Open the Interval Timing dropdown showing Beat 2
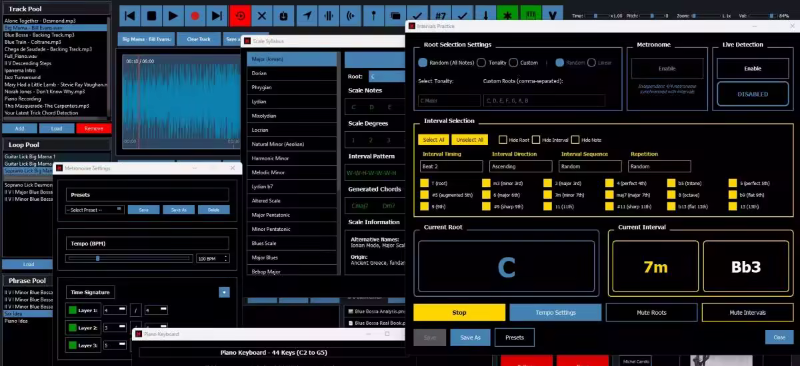 [452, 166]
